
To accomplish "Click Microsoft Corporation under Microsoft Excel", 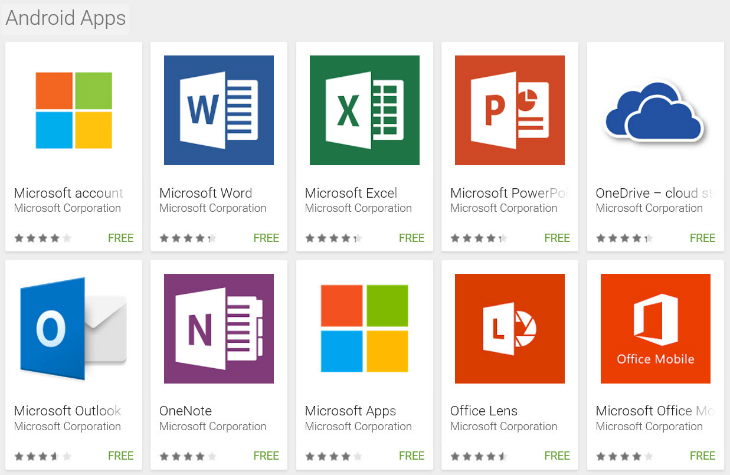I will coord(358,208).
